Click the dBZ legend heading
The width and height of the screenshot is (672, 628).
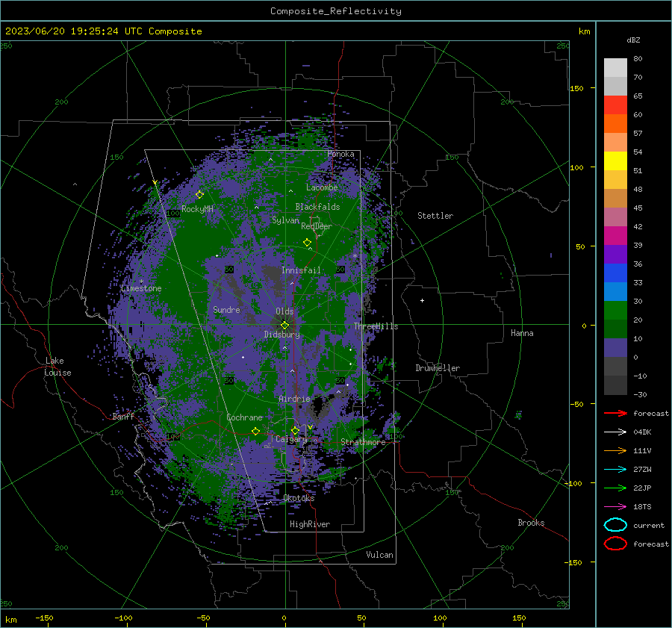(633, 40)
